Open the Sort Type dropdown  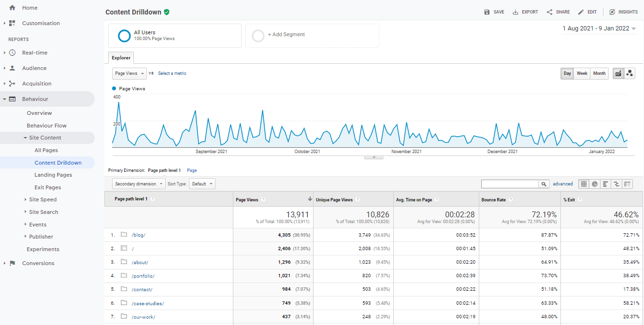click(x=202, y=184)
